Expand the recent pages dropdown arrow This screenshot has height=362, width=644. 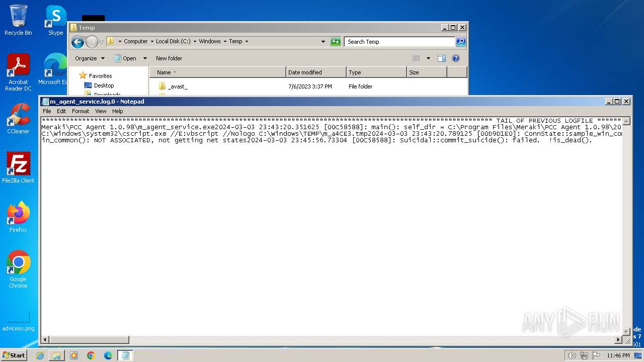[101, 42]
